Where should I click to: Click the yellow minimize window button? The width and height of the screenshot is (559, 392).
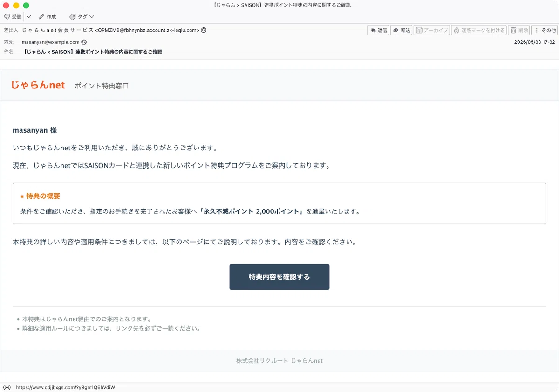pos(16,5)
